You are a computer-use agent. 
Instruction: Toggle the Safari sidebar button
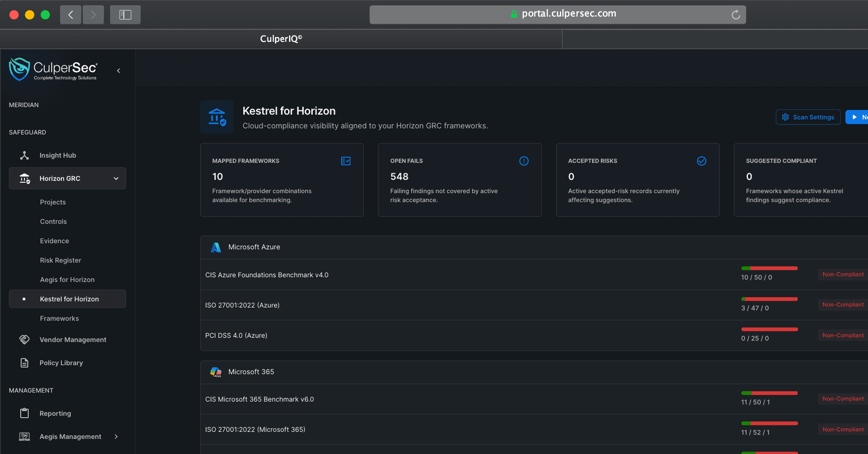pos(125,15)
